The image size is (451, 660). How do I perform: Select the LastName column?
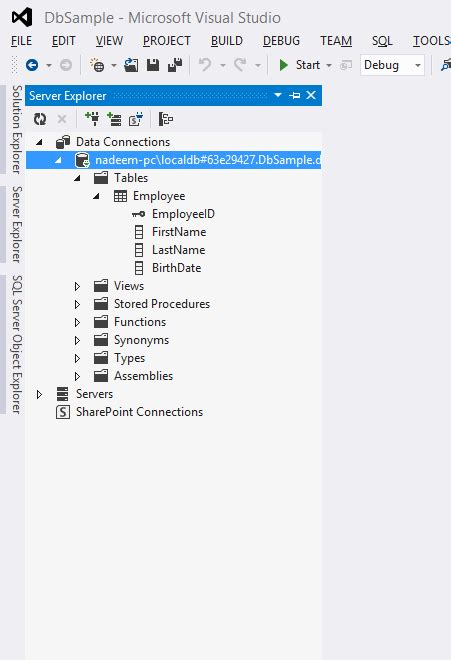179,250
